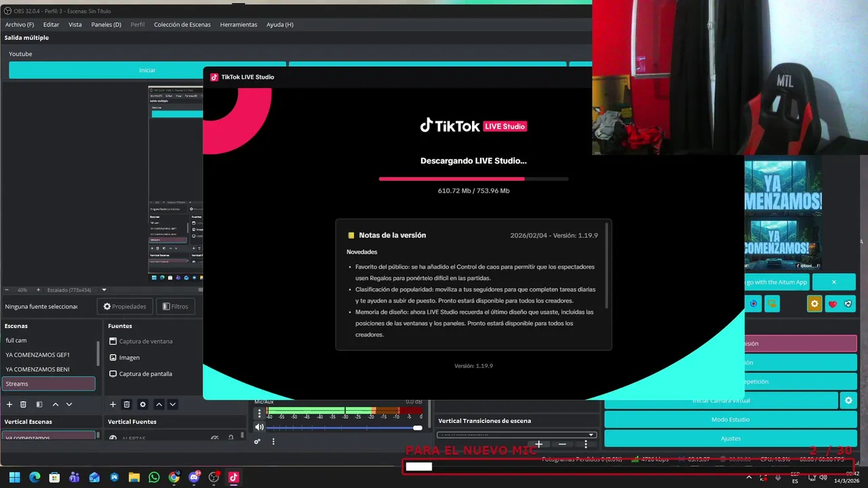This screenshot has width=868, height=488.
Task: Click the yellow chat-screen icon in Aitum panel
Action: (772, 304)
